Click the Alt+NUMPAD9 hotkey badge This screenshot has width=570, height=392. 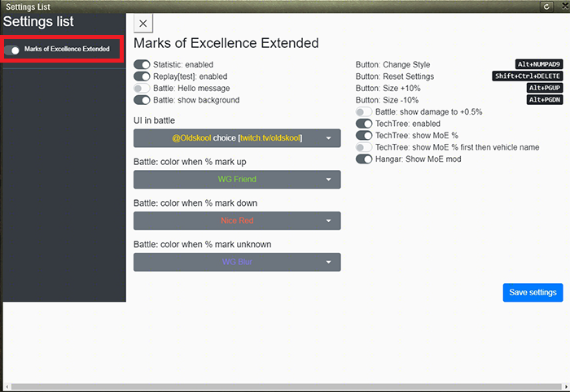click(x=540, y=64)
